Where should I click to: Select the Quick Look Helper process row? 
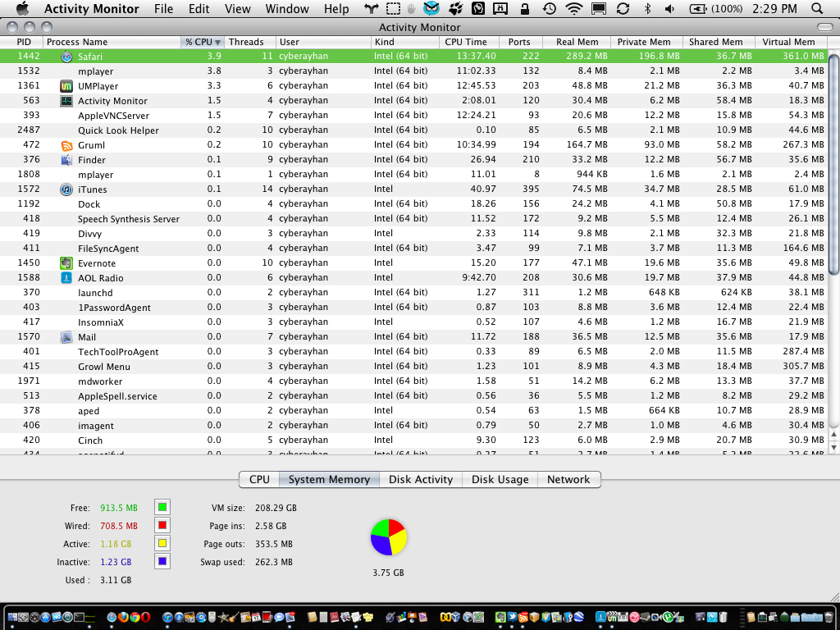[413, 130]
